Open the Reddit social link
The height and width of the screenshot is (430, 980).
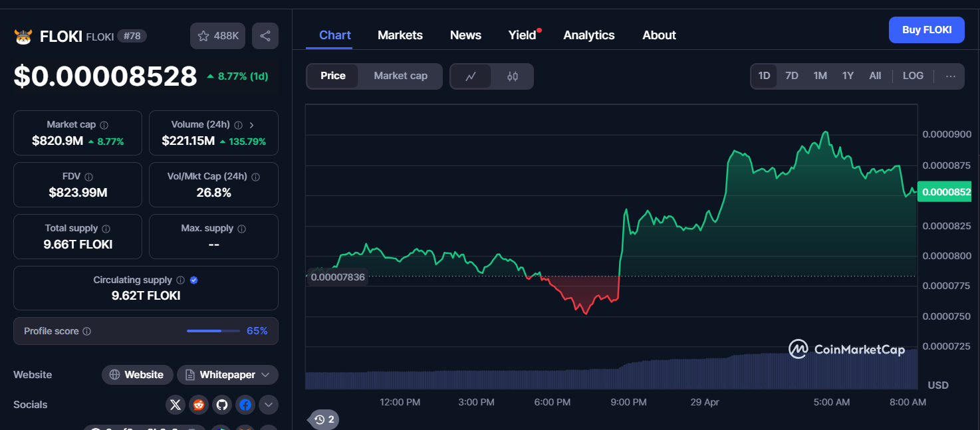pos(198,404)
